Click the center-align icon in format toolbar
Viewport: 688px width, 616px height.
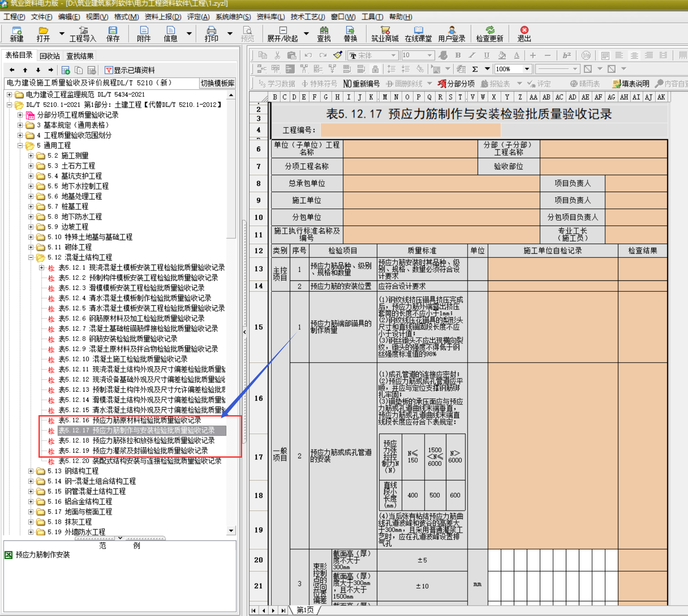pos(634,55)
